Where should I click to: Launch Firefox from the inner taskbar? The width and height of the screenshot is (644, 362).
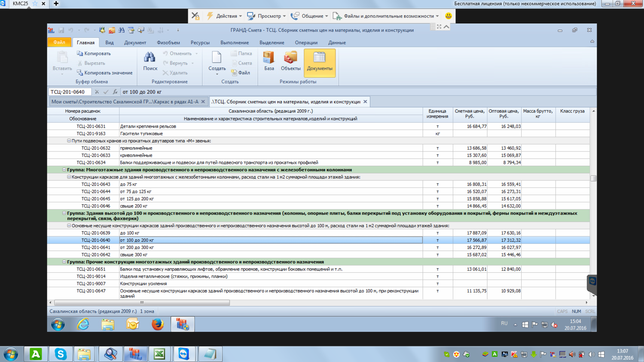pos(157,324)
